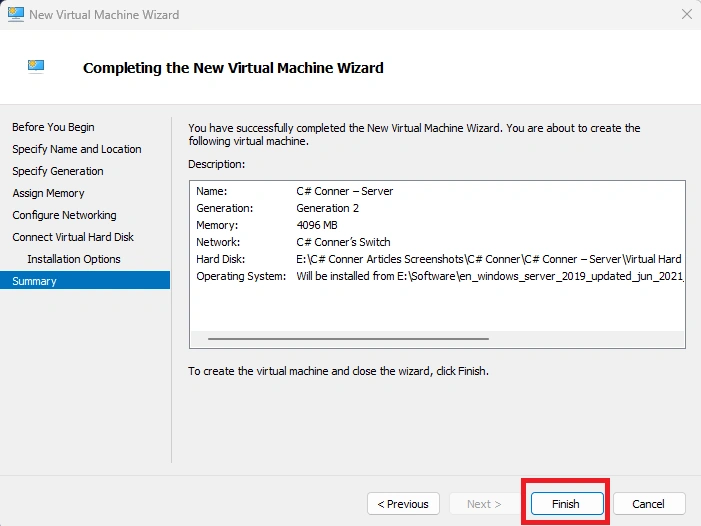Open the Specify Generation step
Viewport: 701px width, 526px height.
point(58,171)
